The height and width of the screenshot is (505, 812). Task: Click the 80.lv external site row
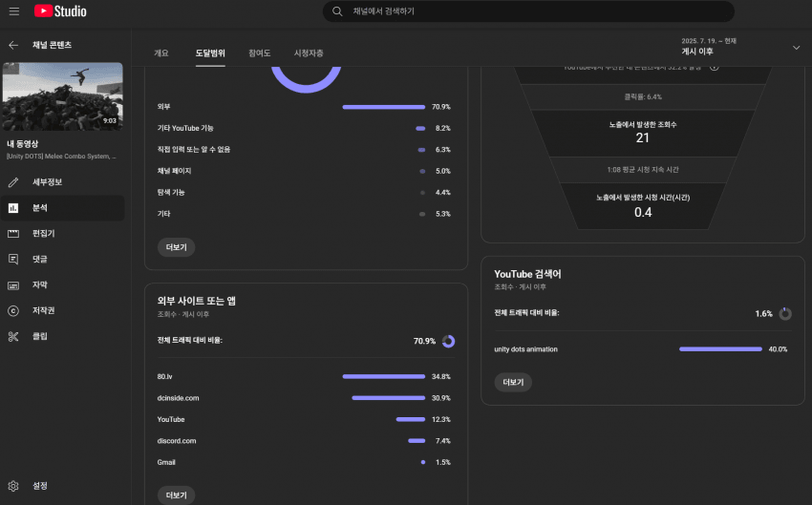304,377
